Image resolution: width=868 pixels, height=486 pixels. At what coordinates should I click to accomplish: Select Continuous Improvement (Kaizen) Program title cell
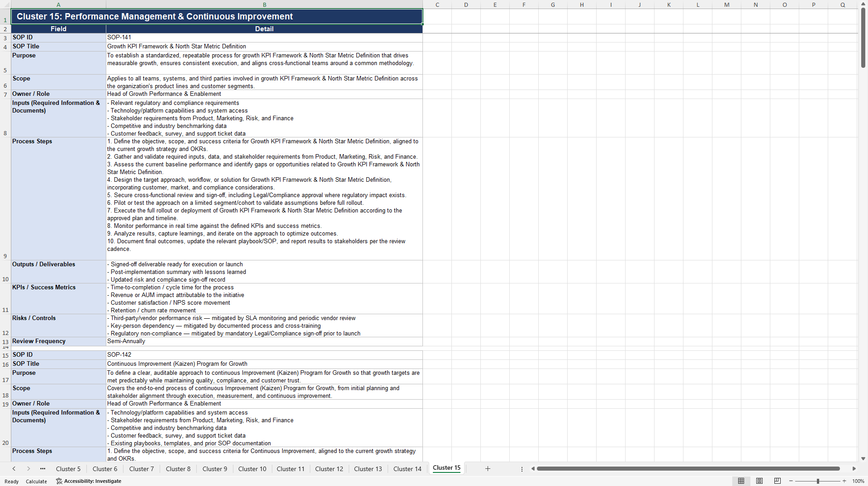(x=264, y=364)
